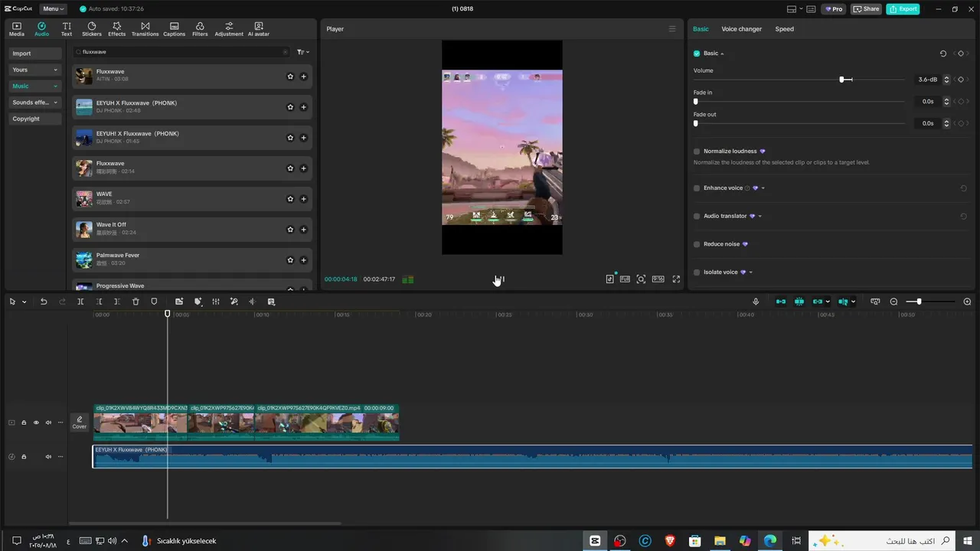Delete the selected clip
Screen dimensions: 980x551
coord(136,302)
